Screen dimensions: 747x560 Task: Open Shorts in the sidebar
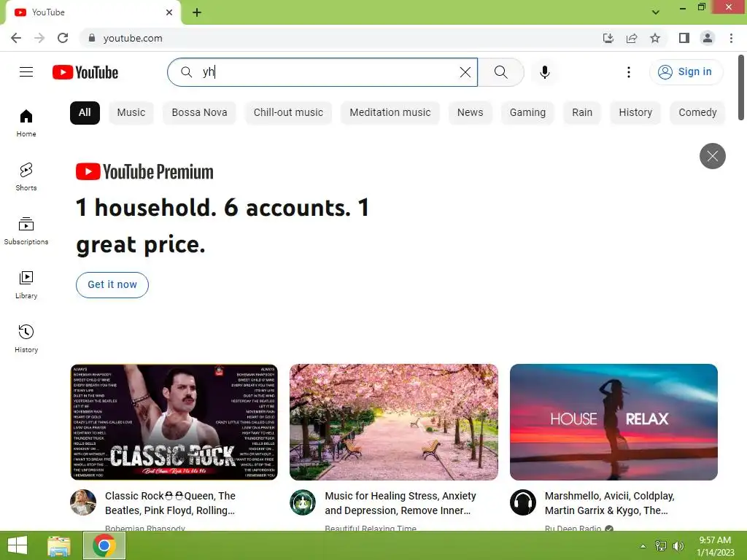(x=26, y=177)
